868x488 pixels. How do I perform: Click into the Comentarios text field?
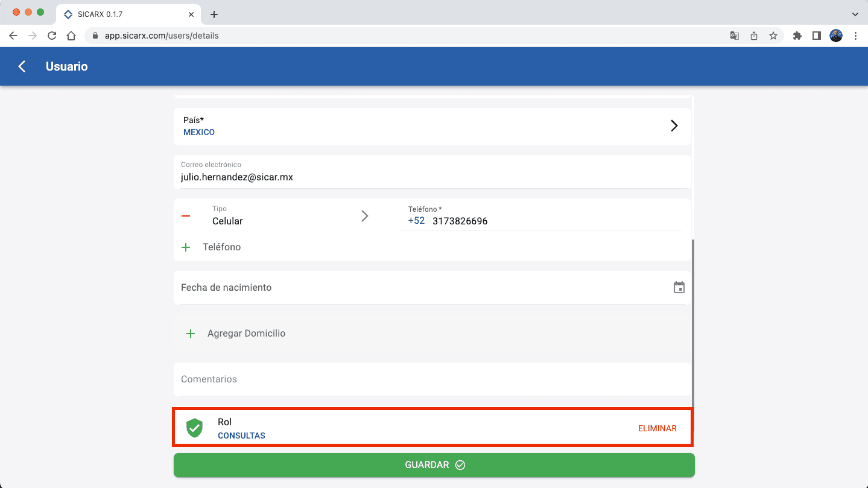tap(432, 379)
